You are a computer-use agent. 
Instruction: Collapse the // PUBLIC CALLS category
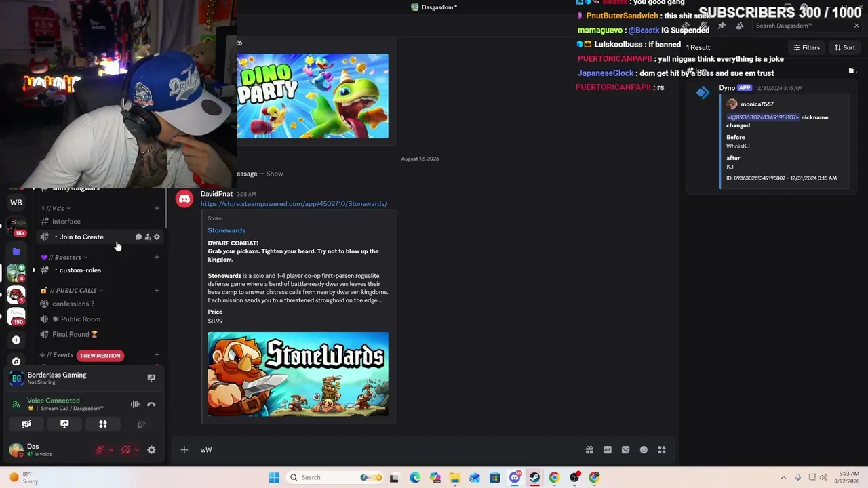click(x=72, y=291)
